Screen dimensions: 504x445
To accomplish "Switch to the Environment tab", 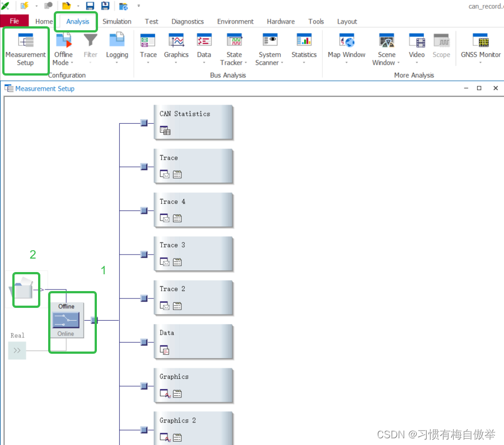I will click(x=235, y=21).
